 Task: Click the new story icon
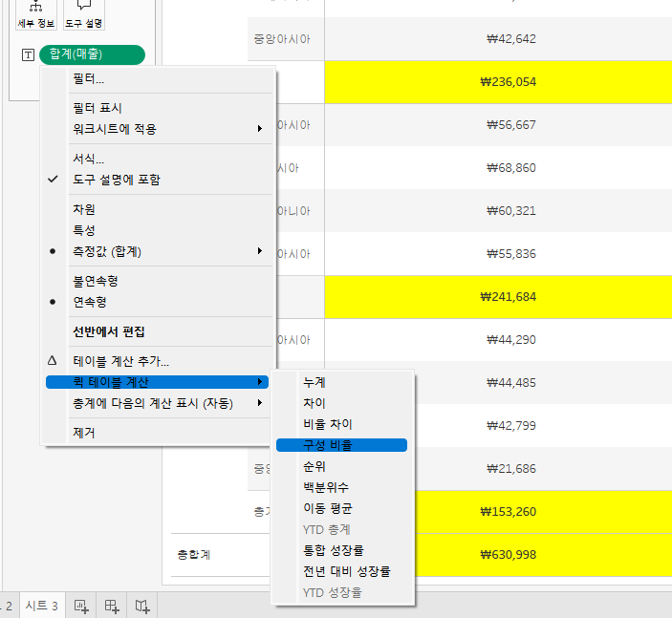[x=142, y=606]
